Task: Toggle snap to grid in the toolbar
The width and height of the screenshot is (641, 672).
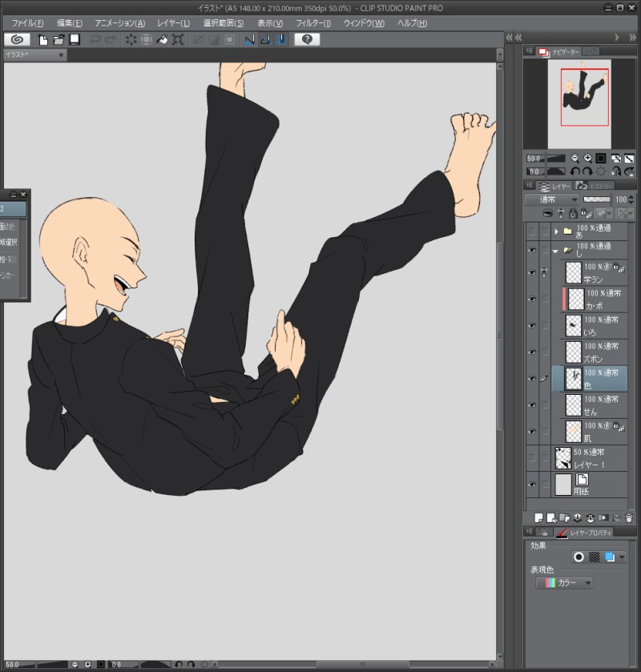Action: coord(281,40)
